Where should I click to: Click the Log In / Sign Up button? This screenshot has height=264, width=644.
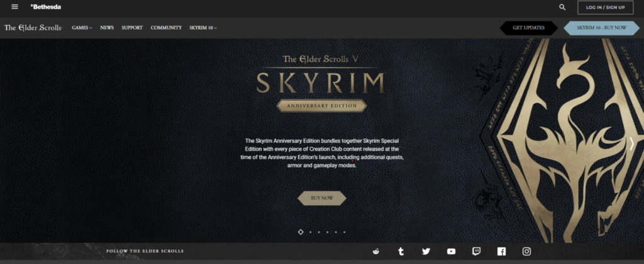[x=605, y=8]
